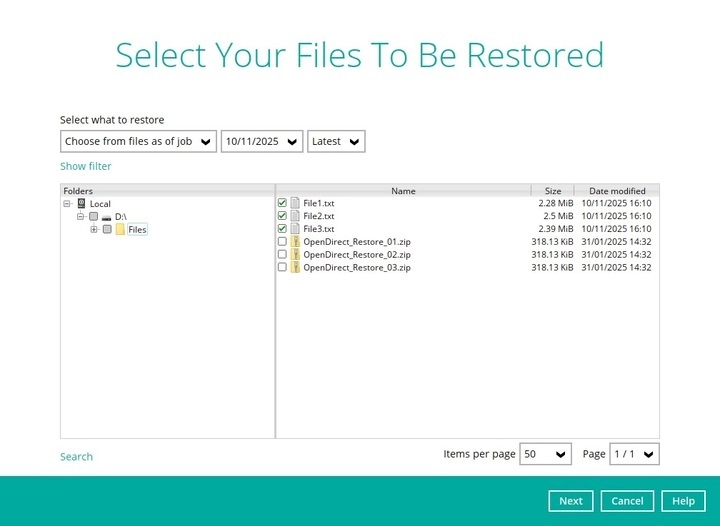Click the OpenDirect_Restore_02.zip archive icon
Viewport: 720px width, 526px height.
295,254
